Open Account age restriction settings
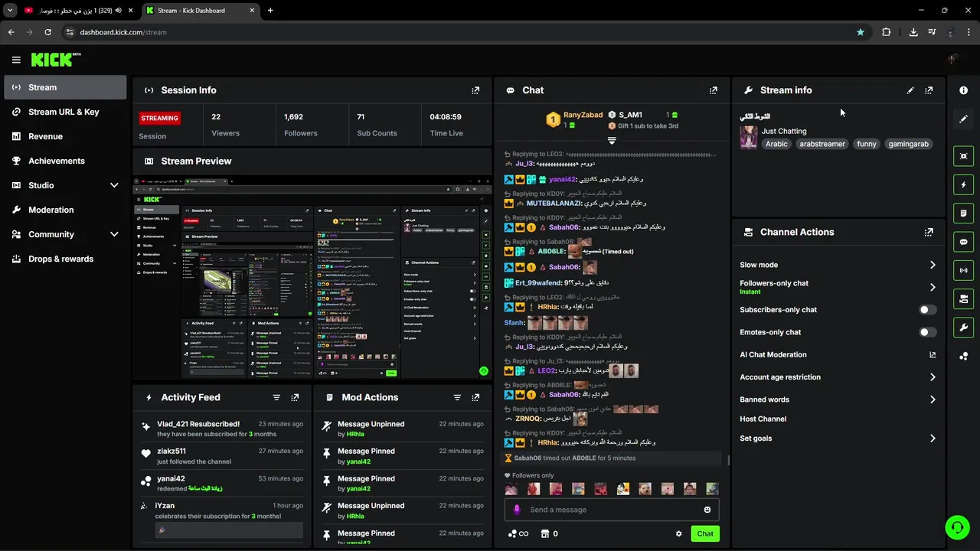Screen dimensions: 980x551 click(838, 377)
